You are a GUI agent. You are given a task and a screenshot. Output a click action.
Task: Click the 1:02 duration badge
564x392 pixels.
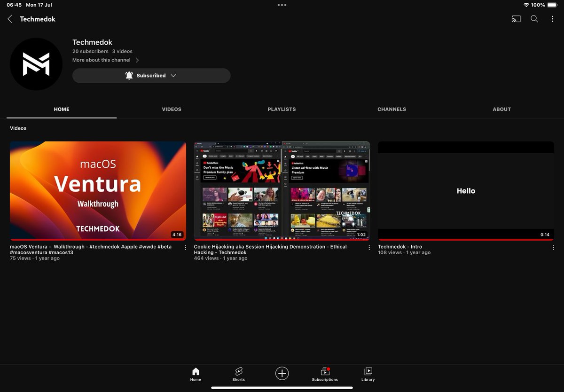(361, 235)
